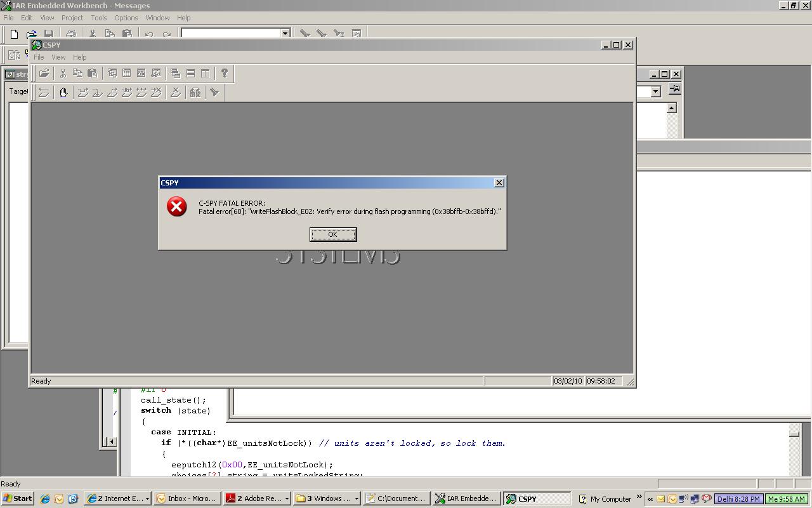
Task: Switch to Inbox - Microsoft Outlook taskbar button
Action: 187,499
